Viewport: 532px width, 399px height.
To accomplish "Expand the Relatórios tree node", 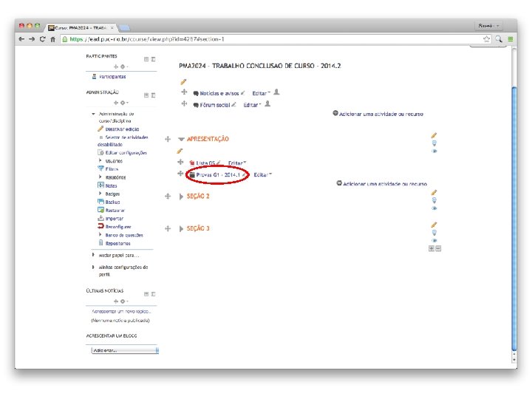I will click(100, 177).
